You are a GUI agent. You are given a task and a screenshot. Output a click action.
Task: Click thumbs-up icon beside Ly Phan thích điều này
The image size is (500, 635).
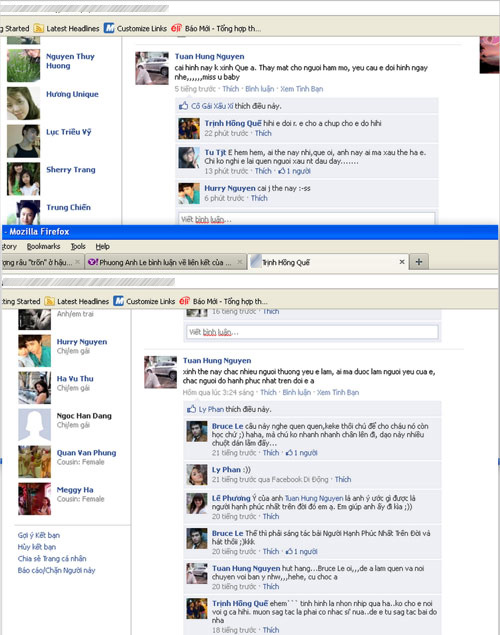coord(191,409)
